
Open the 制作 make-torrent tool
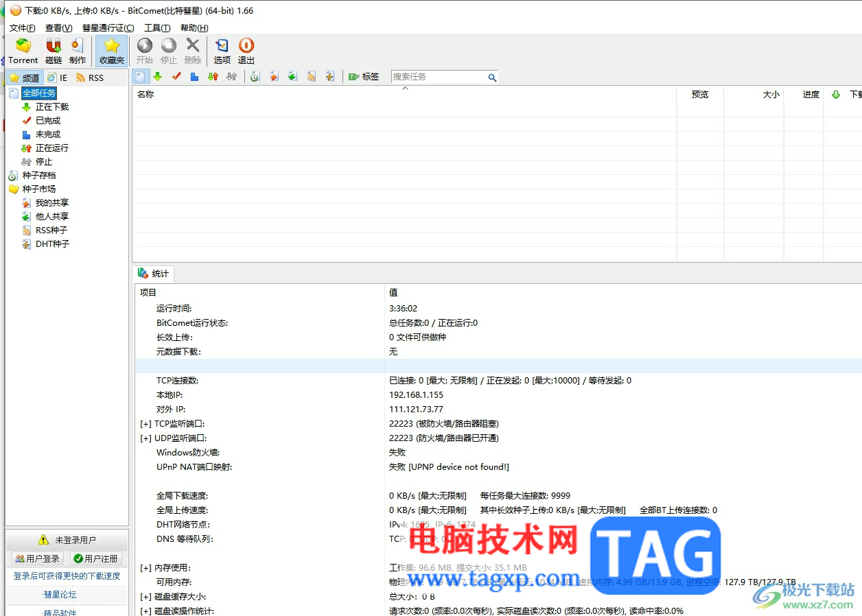78,51
